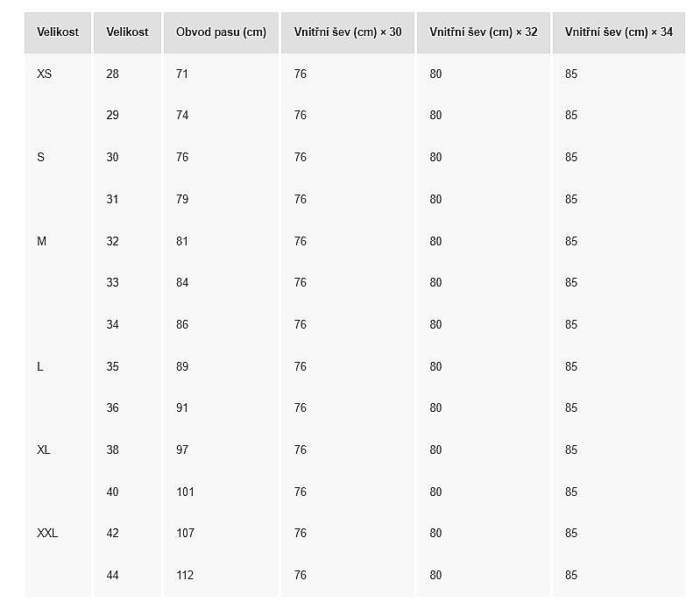Click numeric size 38 cell

coord(112,450)
